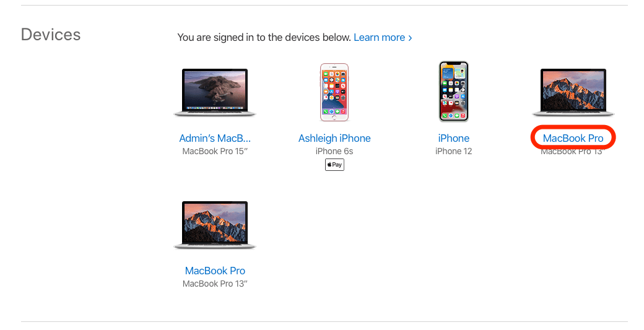Click the MacBook Pro laptop image under Admin's MacBook
This screenshot has height=330, width=644.
click(x=215, y=225)
